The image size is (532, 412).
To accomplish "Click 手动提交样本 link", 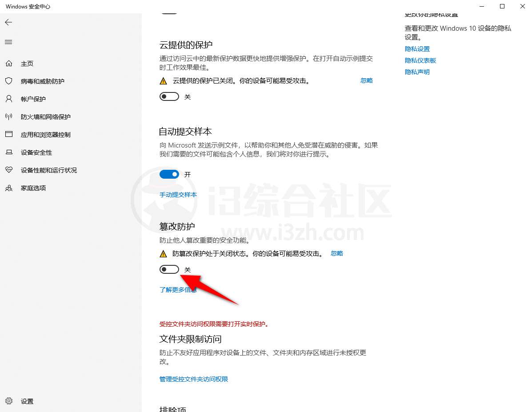I will point(178,195).
